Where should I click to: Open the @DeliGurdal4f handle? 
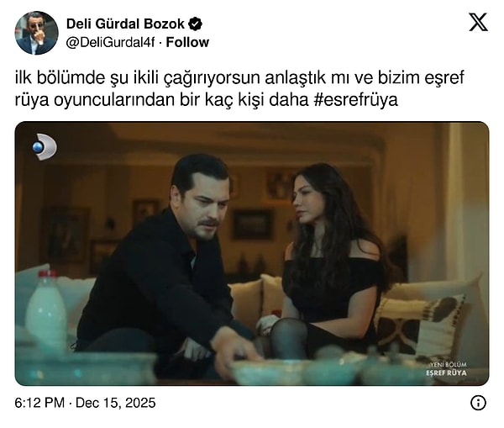pyautogui.click(x=110, y=43)
